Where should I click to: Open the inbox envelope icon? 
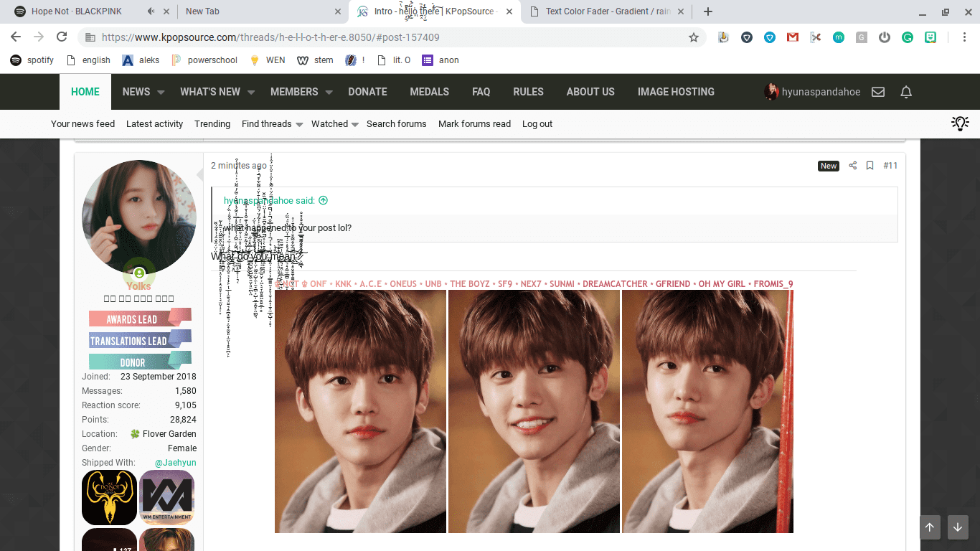(878, 92)
